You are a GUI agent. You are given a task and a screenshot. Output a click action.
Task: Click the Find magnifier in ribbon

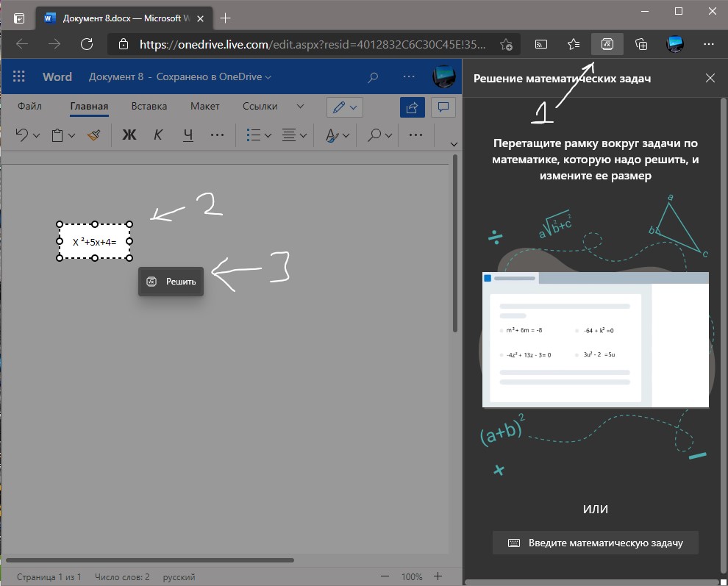click(374, 135)
